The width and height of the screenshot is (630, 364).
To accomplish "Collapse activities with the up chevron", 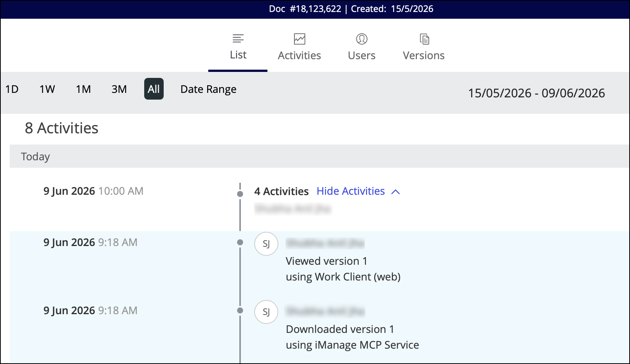I will click(396, 192).
